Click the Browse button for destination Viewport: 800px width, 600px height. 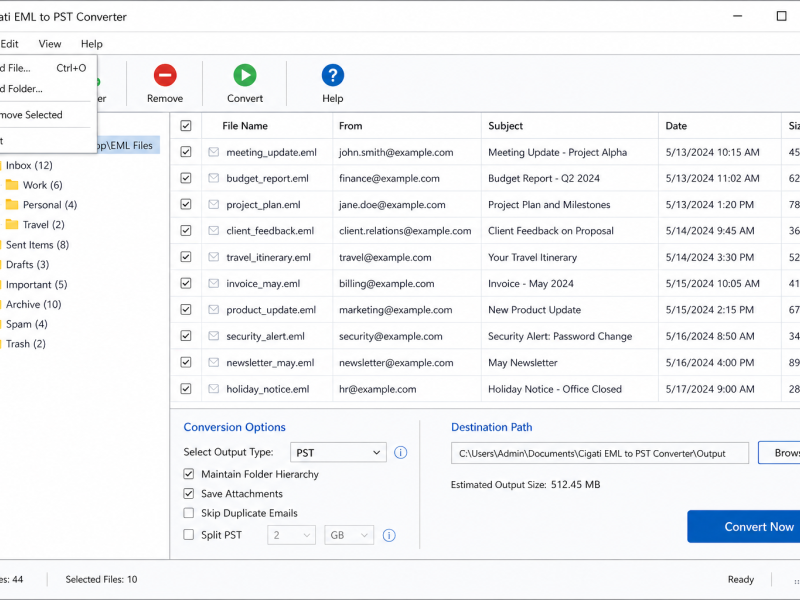point(779,453)
